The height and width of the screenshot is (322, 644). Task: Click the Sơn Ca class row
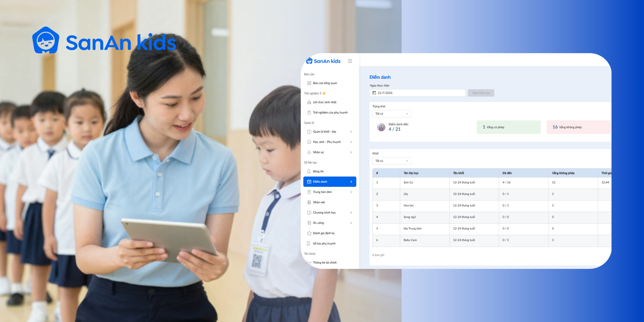point(492,182)
